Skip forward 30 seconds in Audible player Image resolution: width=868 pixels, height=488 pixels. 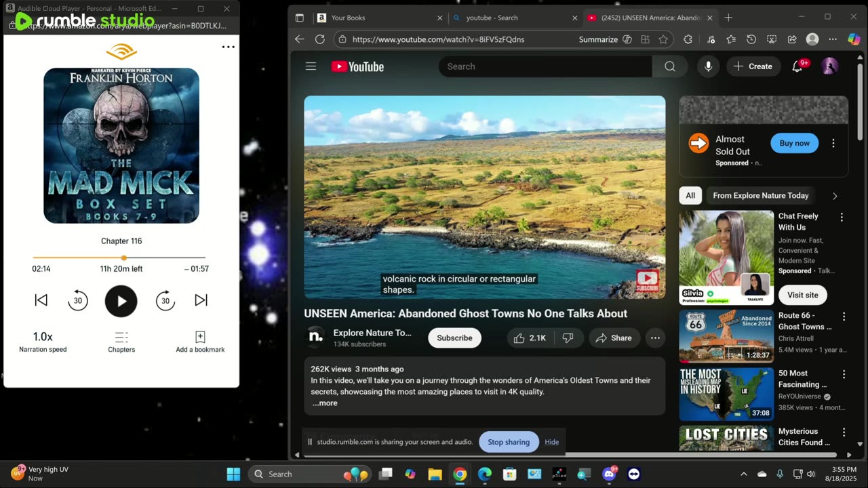(x=165, y=300)
